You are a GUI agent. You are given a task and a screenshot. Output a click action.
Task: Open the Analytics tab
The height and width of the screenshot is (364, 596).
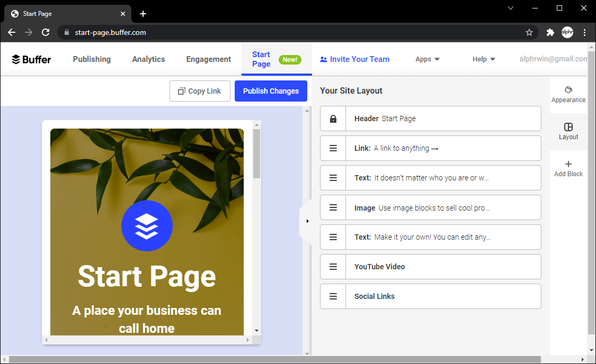tap(148, 59)
